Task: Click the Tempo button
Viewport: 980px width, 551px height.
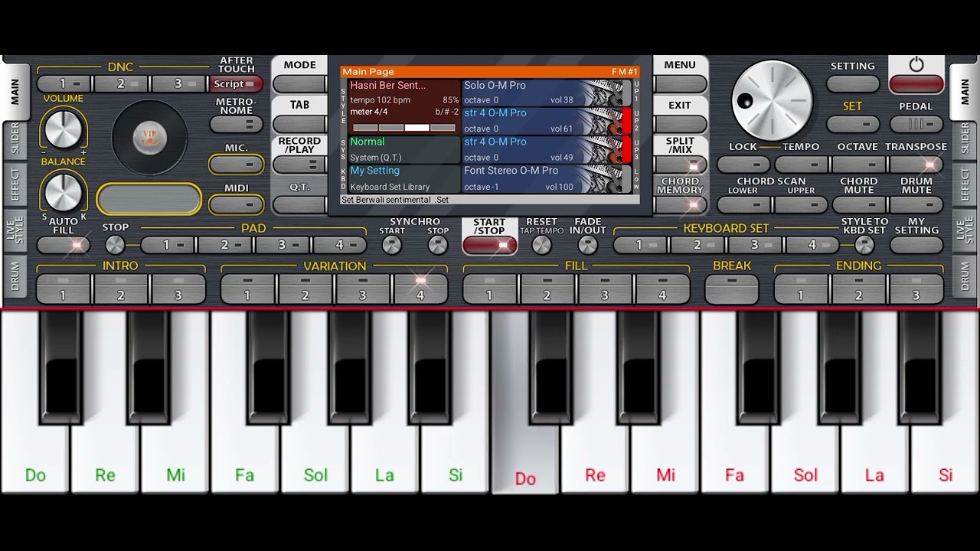Action: pyautogui.click(x=801, y=164)
